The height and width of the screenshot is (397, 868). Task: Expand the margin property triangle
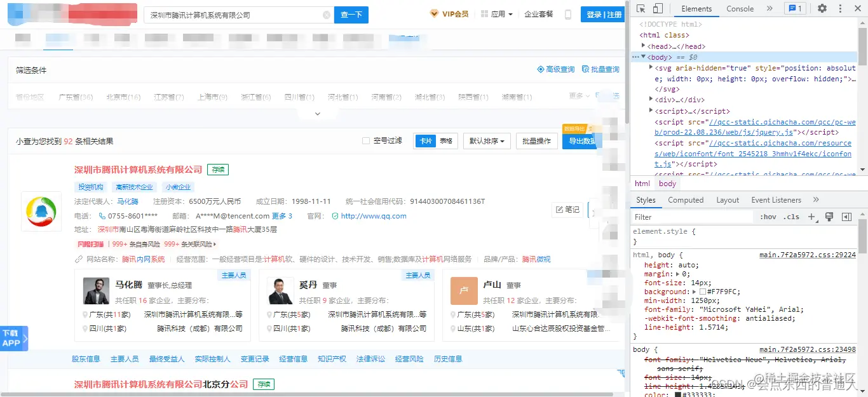pos(678,274)
